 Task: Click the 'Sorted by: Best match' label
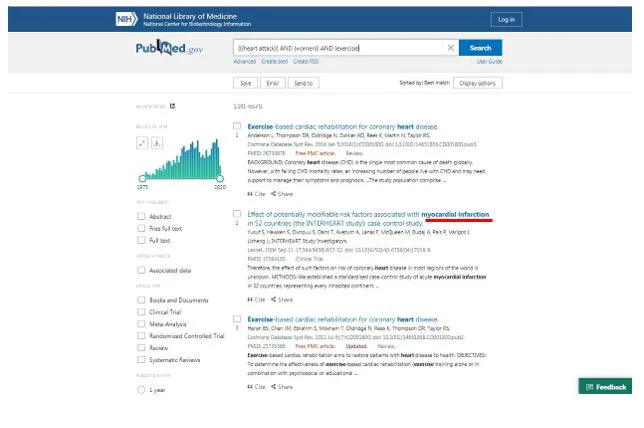pos(424,83)
